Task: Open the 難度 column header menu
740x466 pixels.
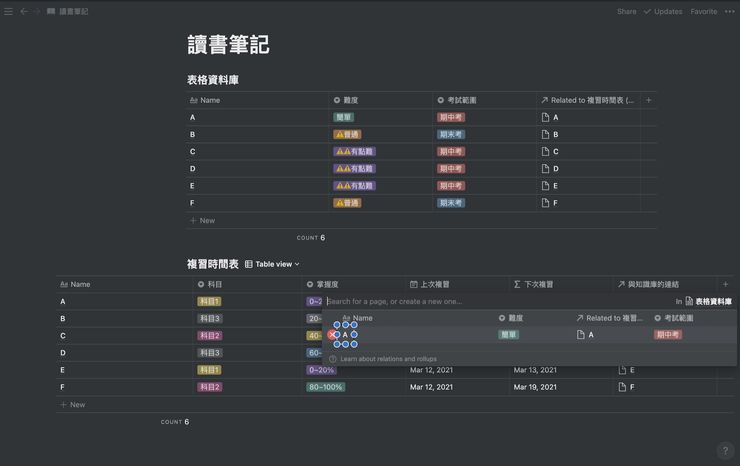Action: (380, 100)
